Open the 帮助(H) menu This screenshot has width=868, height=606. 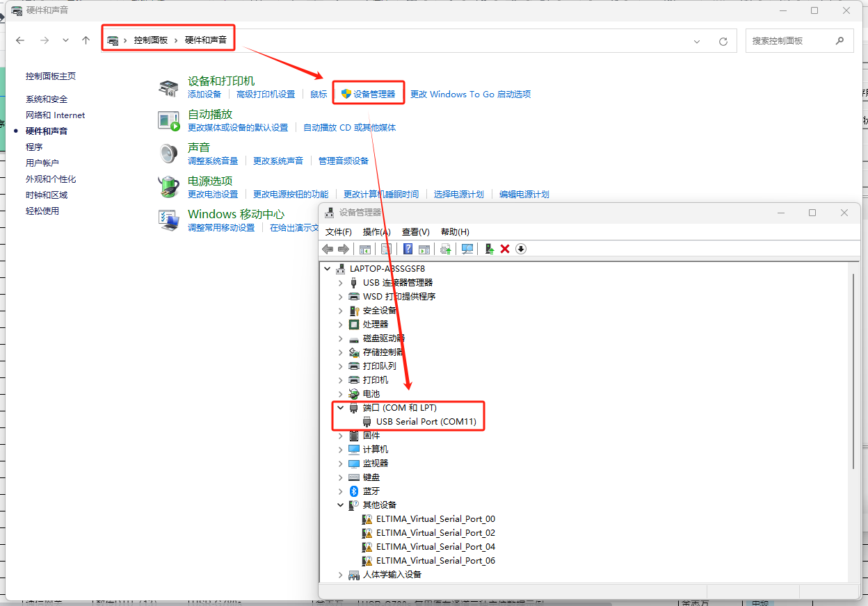coord(455,231)
